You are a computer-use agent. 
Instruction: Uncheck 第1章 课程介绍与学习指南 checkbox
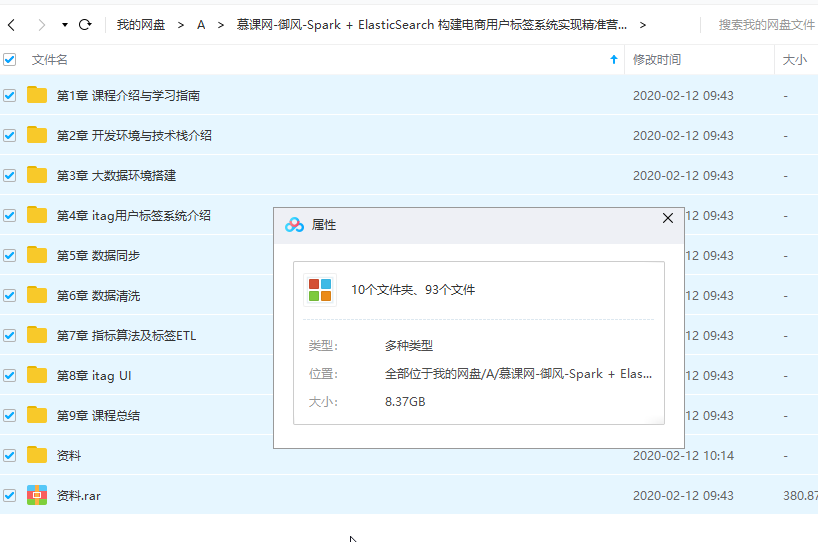point(9,95)
